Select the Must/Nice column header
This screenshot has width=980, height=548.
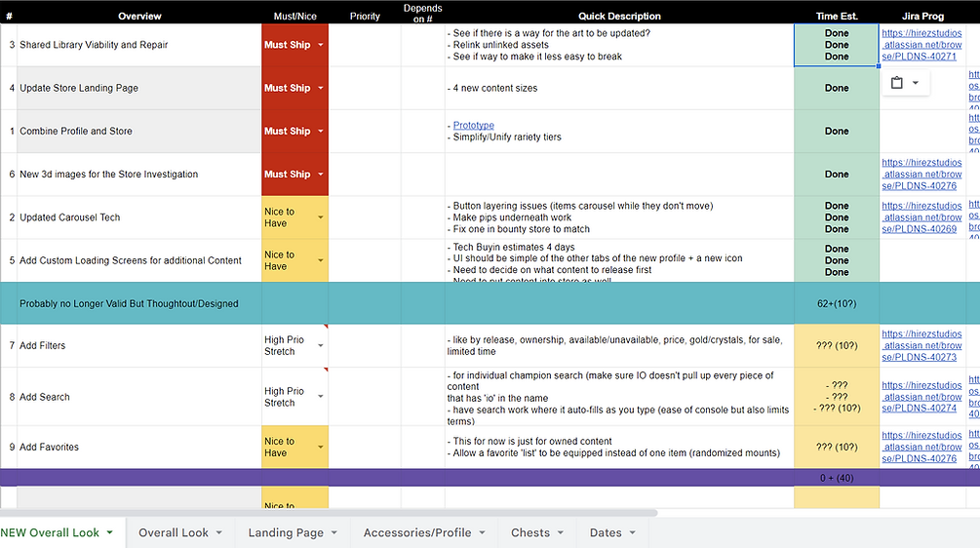[x=295, y=17]
